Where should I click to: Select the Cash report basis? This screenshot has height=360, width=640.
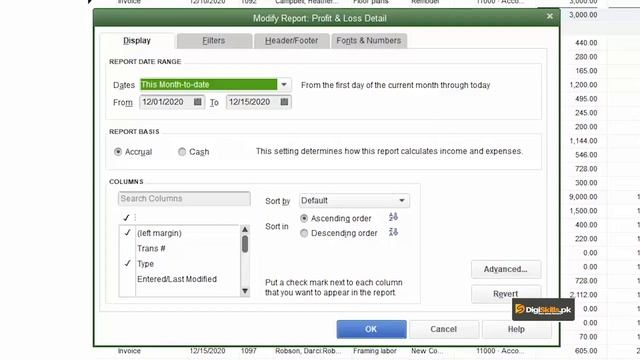[x=182, y=152]
